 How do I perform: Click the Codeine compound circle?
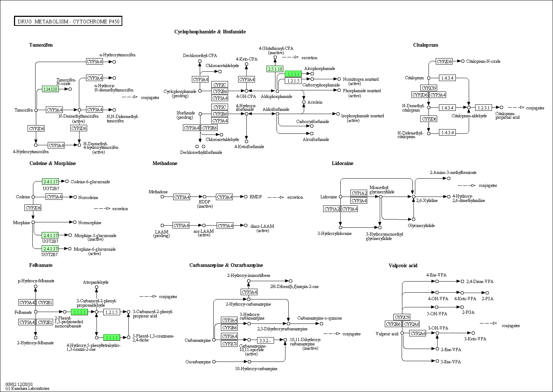click(x=33, y=197)
